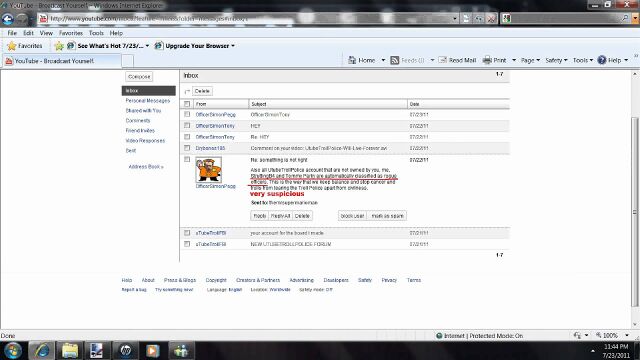
Task: Click the YouTube favicon in address bar
Action: (43, 19)
